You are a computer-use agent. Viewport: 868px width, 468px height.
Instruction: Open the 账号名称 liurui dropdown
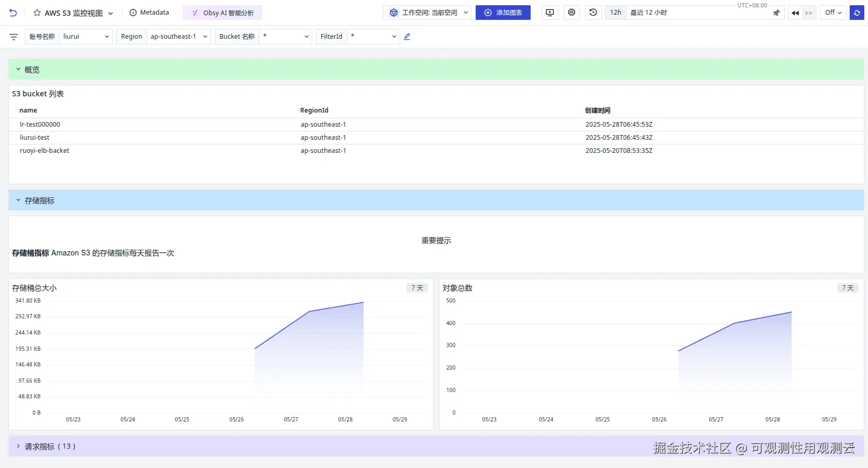pos(69,37)
